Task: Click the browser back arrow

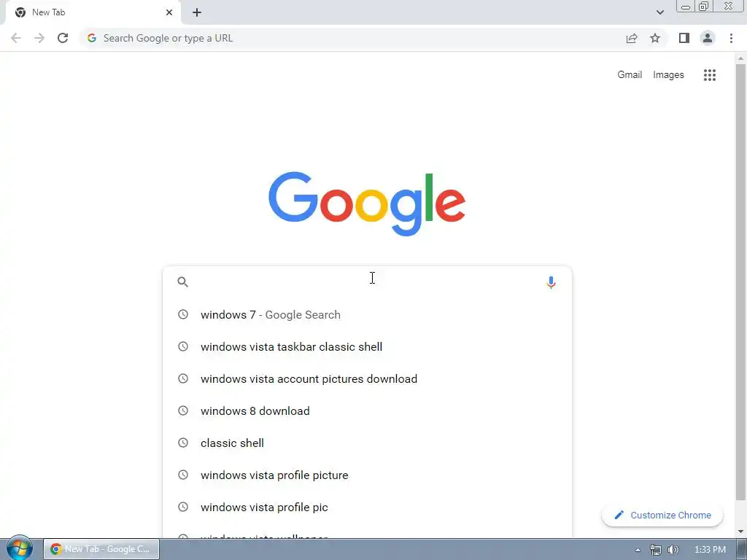Action: (16, 38)
